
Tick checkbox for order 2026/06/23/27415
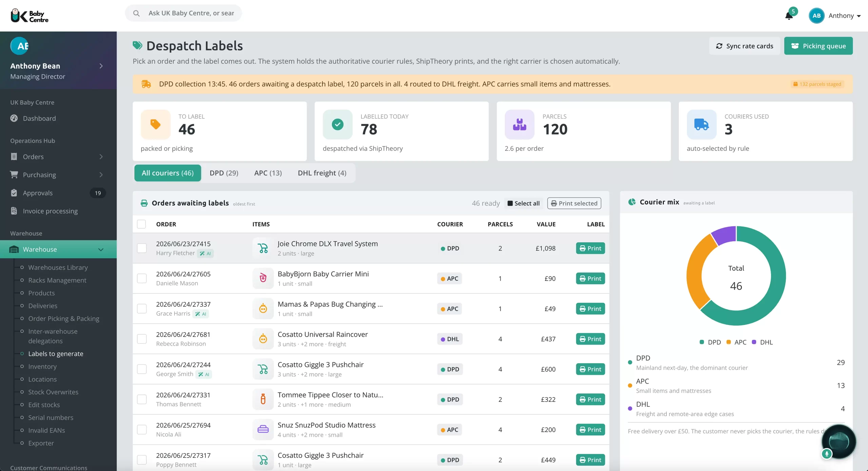click(x=142, y=248)
